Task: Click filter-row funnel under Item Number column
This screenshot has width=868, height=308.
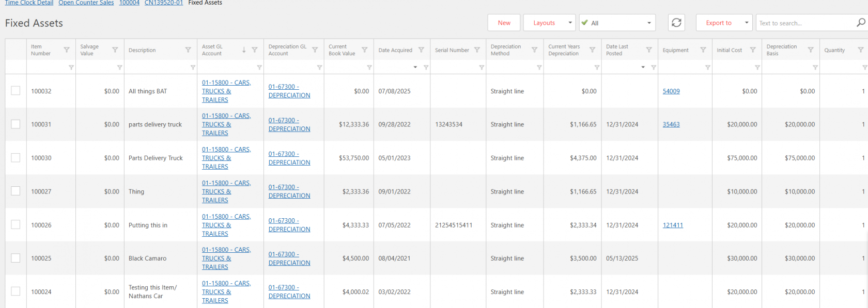Action: tap(71, 68)
